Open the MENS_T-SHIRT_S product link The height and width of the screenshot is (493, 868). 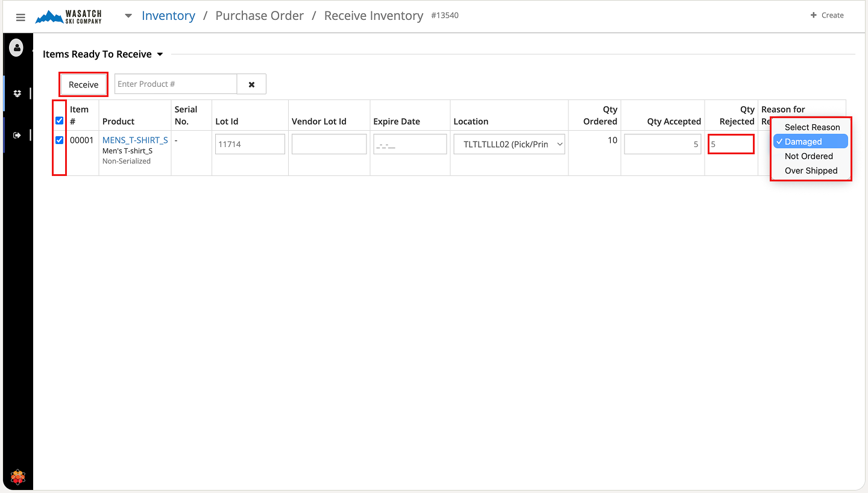click(135, 140)
